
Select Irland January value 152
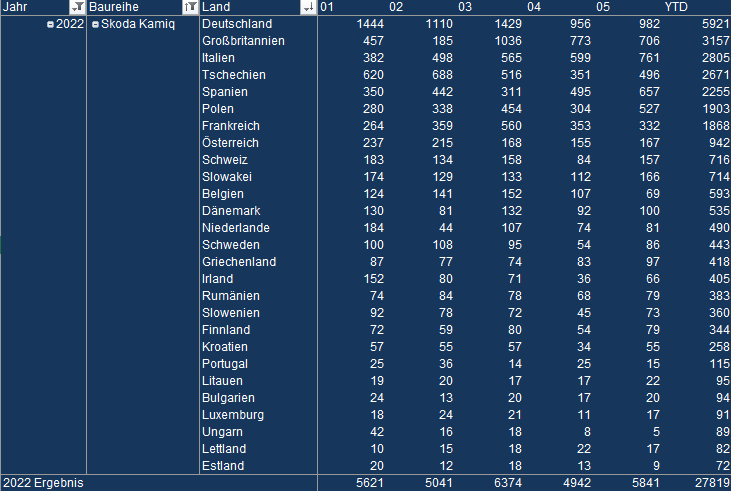point(373,279)
